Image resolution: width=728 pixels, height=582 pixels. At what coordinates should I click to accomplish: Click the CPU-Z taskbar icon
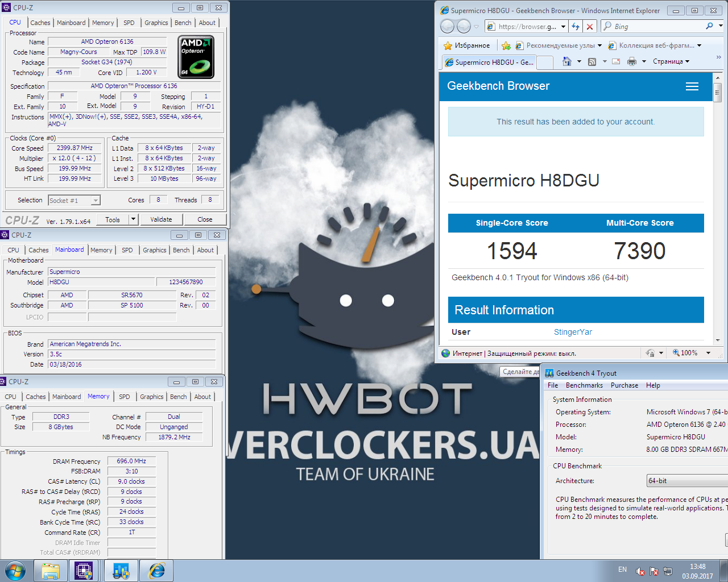84,571
